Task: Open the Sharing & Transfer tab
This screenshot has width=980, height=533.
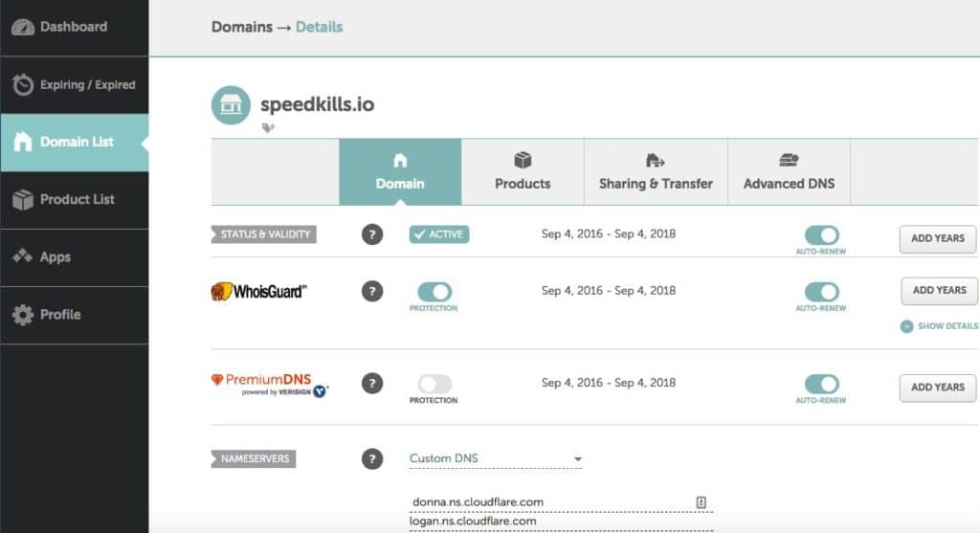Action: click(x=656, y=172)
